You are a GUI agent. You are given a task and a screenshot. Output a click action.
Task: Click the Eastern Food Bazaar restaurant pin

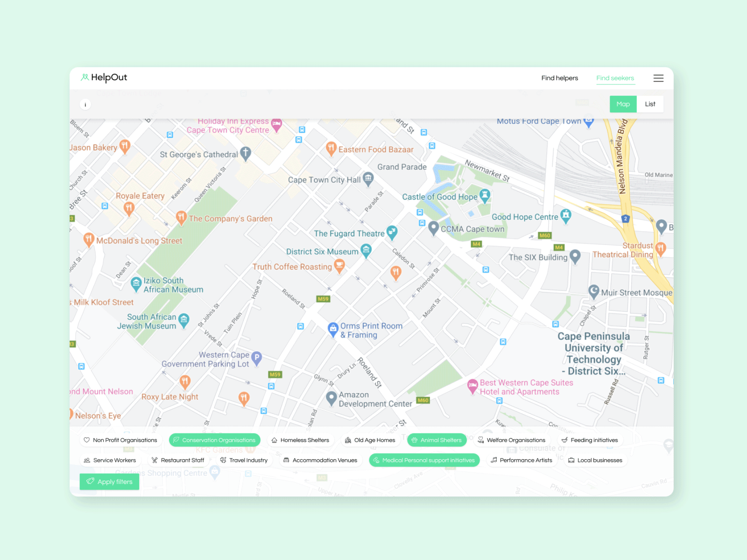[x=331, y=148]
